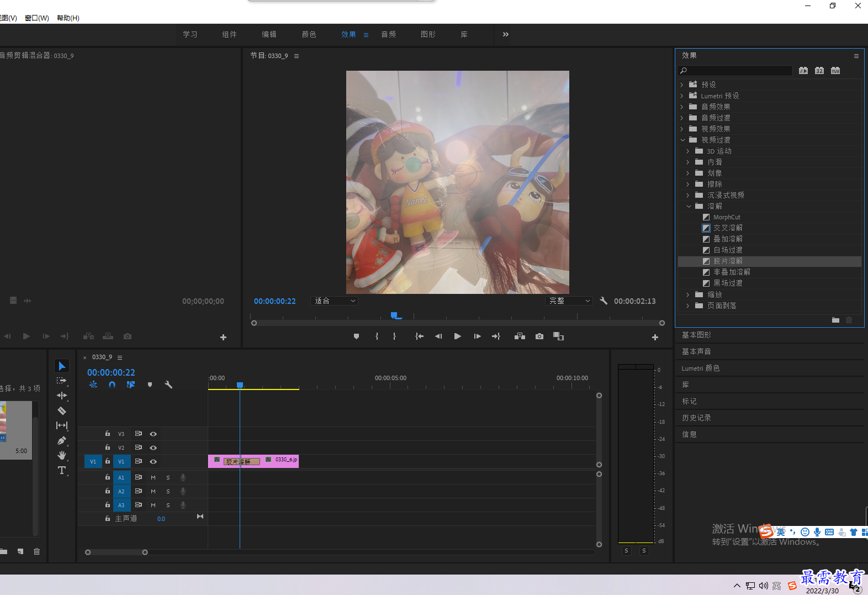The width and height of the screenshot is (868, 595).
Task: Collapse the 溶解 dissolve folder
Action: click(689, 206)
